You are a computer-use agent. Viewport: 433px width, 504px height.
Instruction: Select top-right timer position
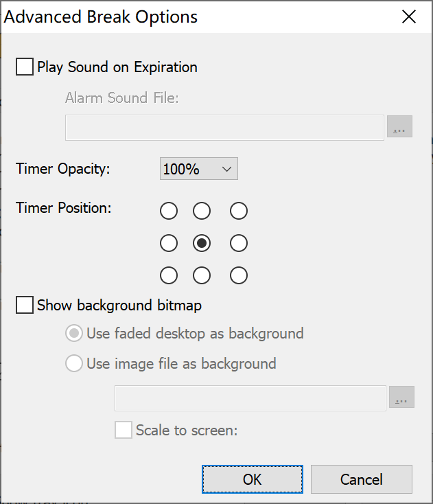tap(239, 211)
